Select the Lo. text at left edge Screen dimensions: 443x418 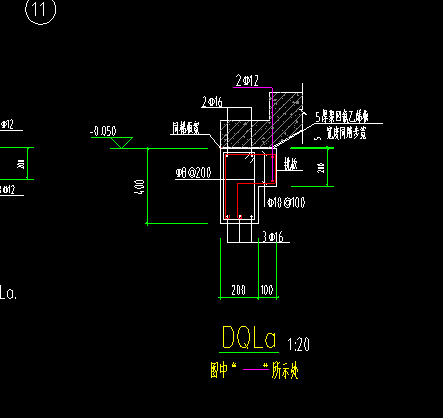(x=8, y=292)
